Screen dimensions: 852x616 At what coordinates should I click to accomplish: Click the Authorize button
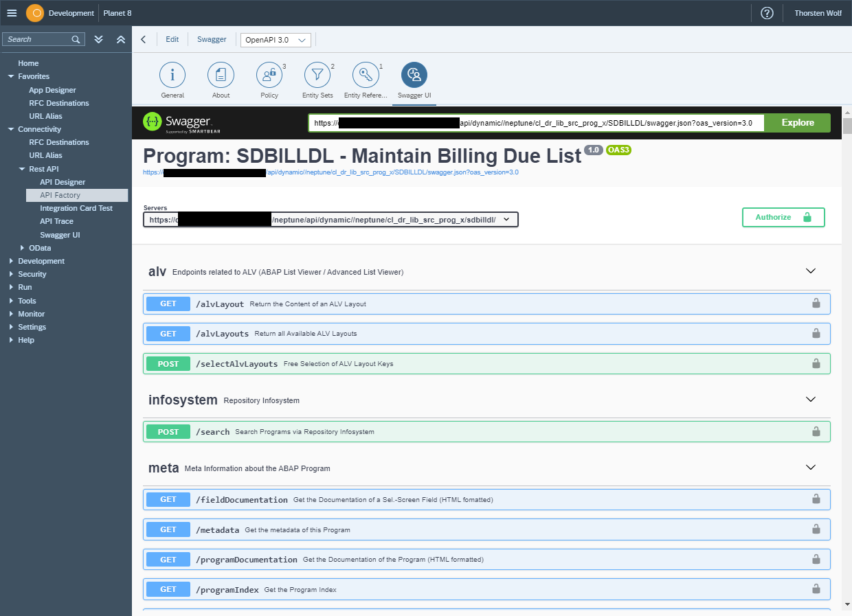[x=783, y=217]
